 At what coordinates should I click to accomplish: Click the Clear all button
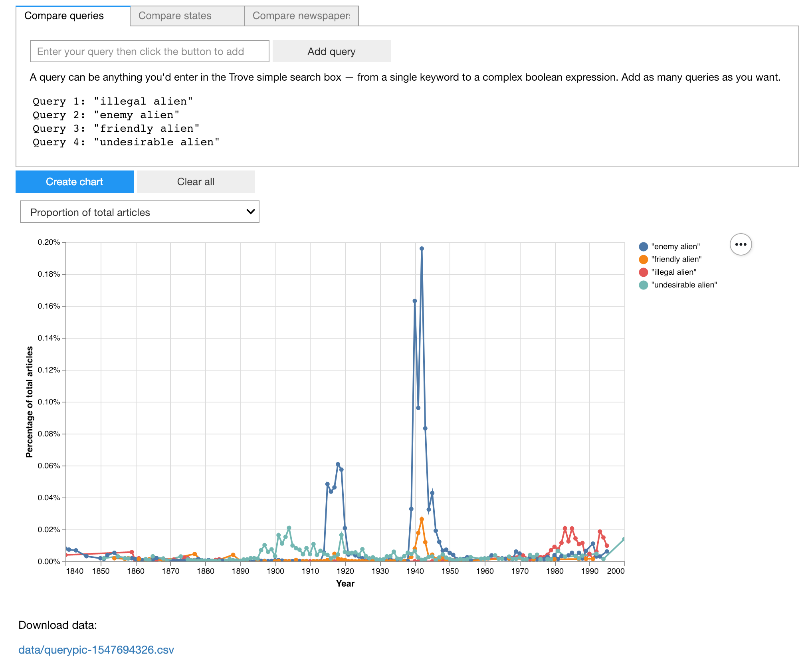coord(196,182)
